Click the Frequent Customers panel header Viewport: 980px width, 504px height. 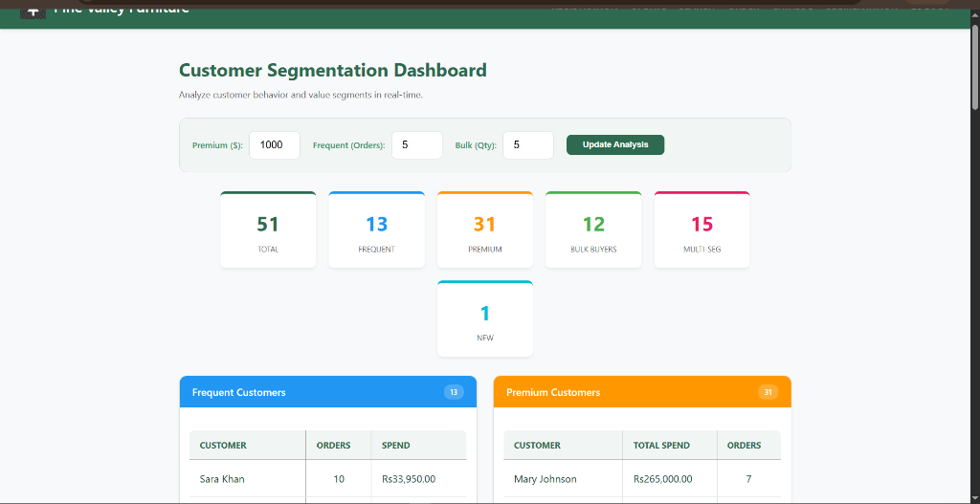[x=328, y=392]
